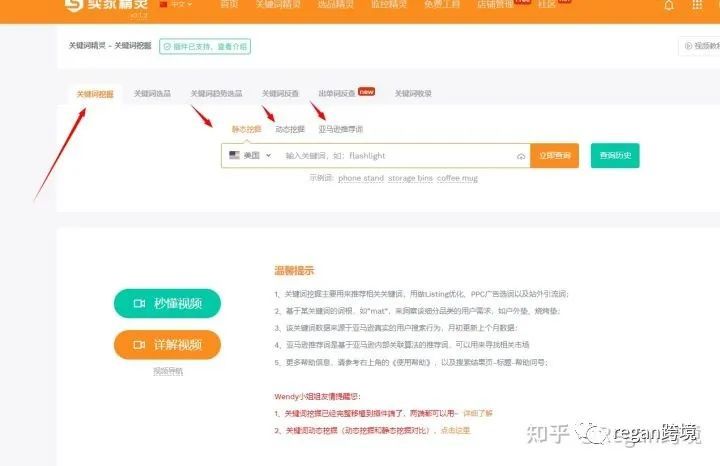
Task: Click the US flag icon in search box
Action: 234,155
